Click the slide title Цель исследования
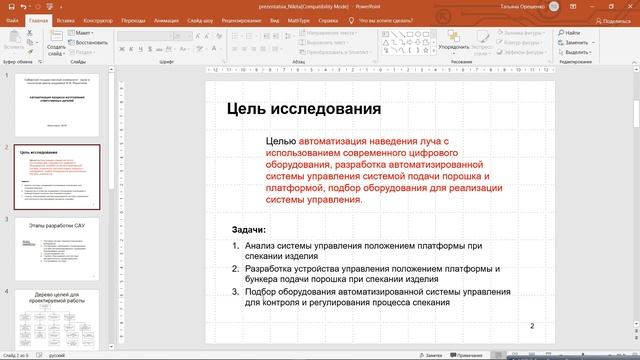The width and height of the screenshot is (640, 360). coord(304,109)
